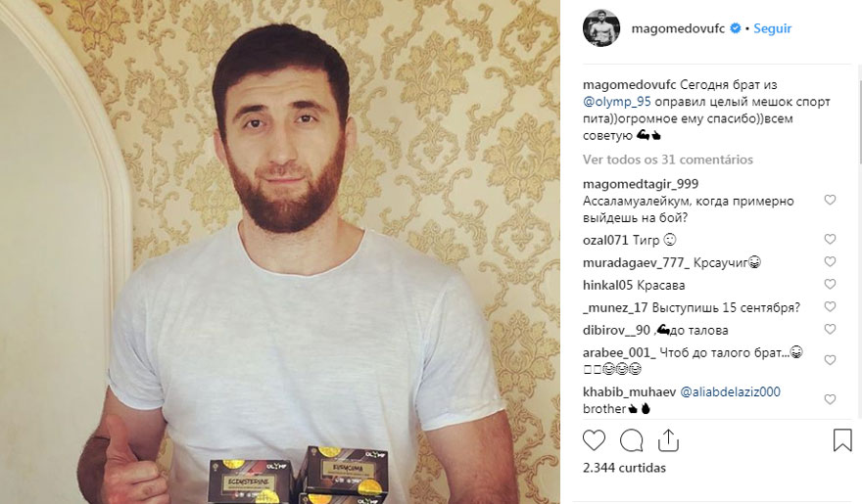Open the magomedovufc username in the header
Screen dimensions: 862x504
[678, 28]
